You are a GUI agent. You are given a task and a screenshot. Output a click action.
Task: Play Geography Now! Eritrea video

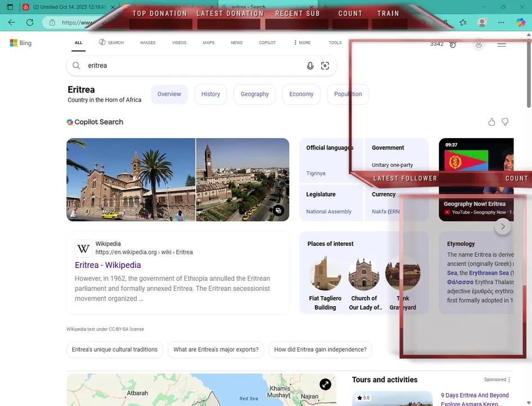click(x=476, y=179)
